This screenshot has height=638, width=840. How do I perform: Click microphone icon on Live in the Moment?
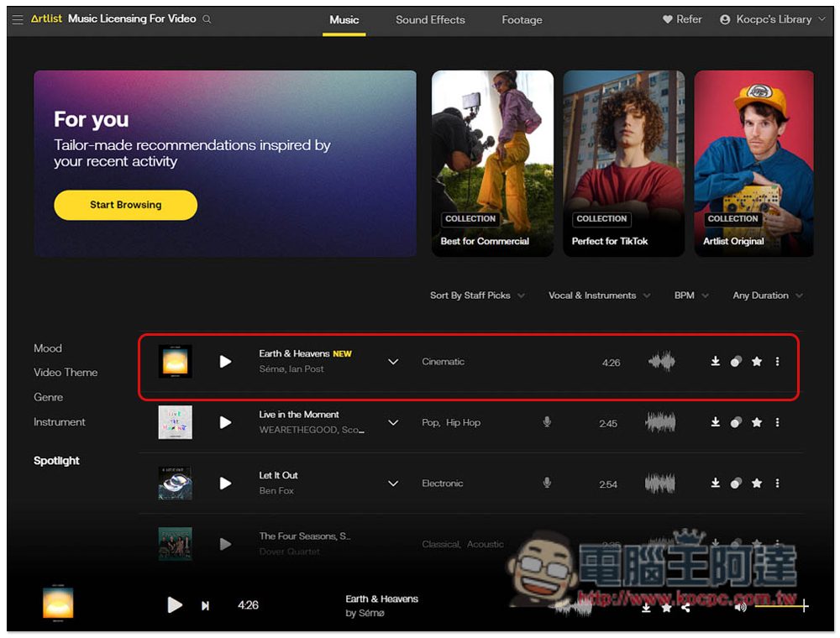click(x=547, y=421)
